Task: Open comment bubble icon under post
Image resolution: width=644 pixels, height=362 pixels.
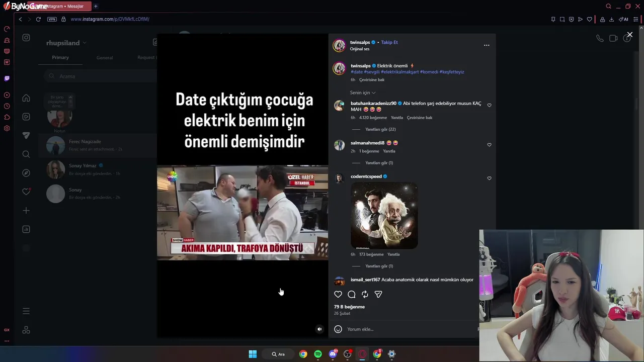Action: (x=352, y=294)
